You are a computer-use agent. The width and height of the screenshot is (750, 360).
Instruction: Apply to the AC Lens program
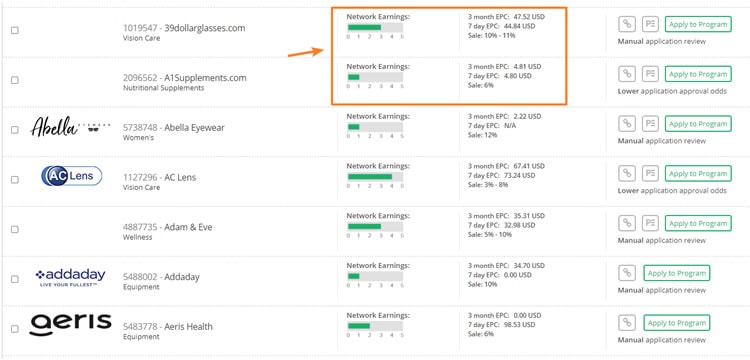click(x=698, y=174)
